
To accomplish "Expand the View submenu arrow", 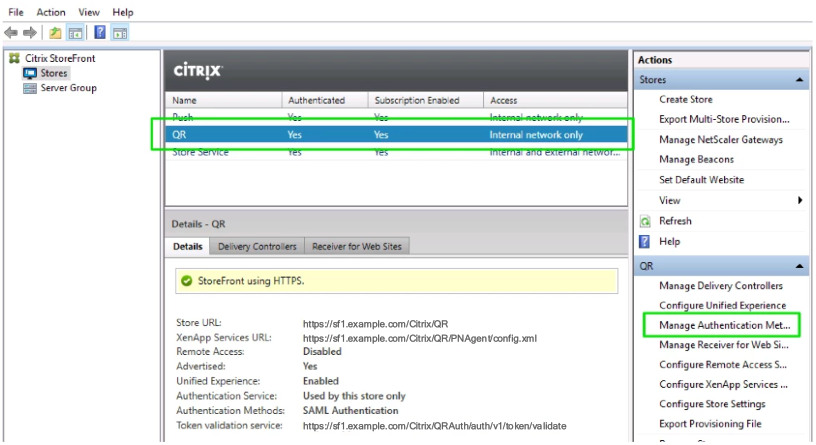I will pyautogui.click(x=799, y=201).
